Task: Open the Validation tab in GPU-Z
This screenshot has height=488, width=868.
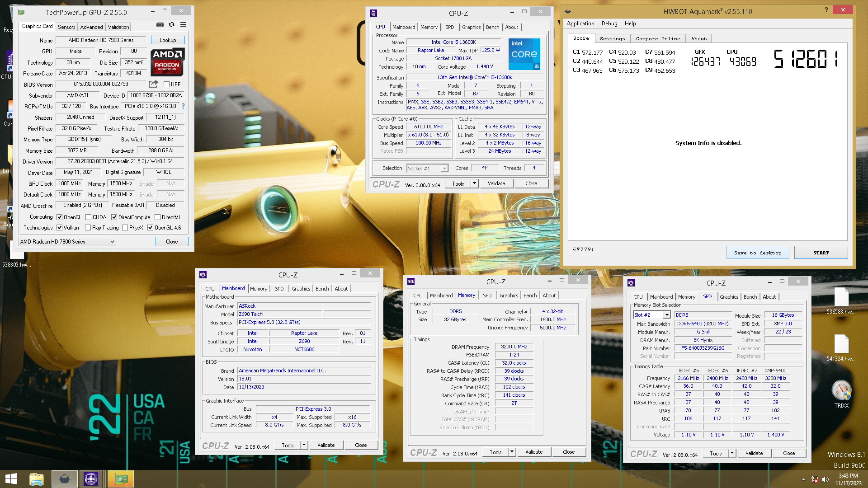Action: 118,27
